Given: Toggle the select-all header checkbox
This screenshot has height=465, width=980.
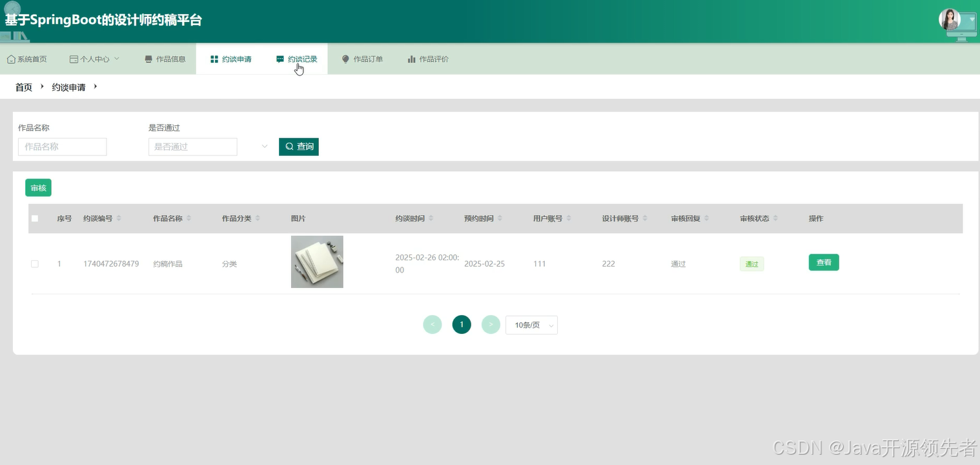Looking at the screenshot, I should coord(35,218).
